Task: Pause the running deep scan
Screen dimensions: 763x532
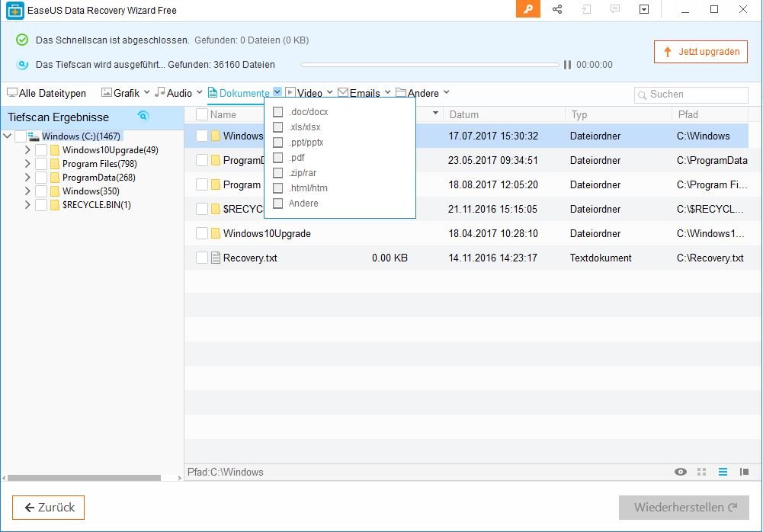Action: click(x=567, y=65)
